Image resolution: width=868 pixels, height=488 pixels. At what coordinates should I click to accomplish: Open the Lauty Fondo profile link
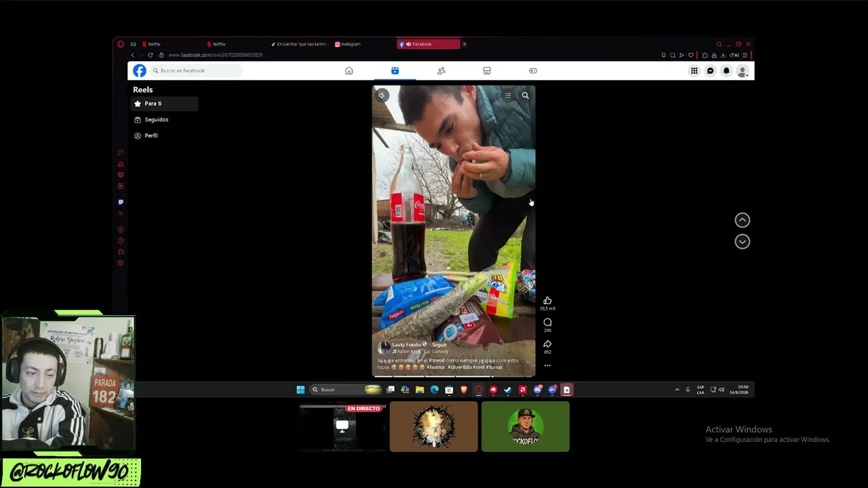click(406, 344)
